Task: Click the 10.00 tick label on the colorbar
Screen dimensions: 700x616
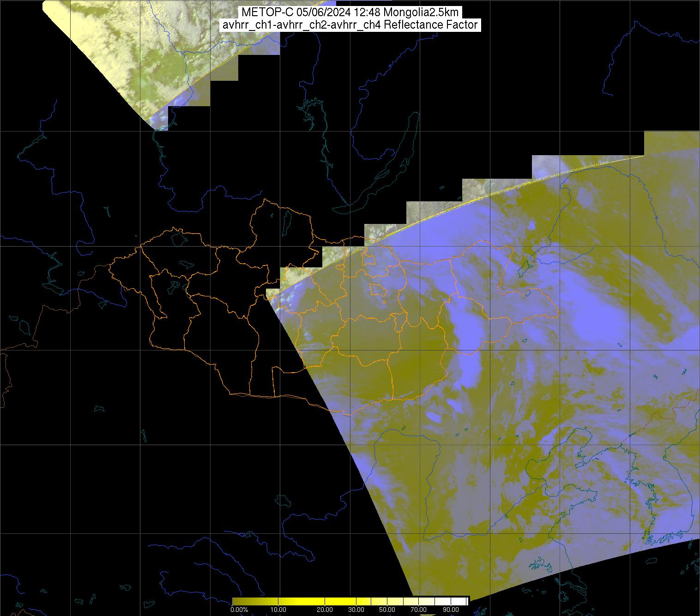Action: coord(279,610)
